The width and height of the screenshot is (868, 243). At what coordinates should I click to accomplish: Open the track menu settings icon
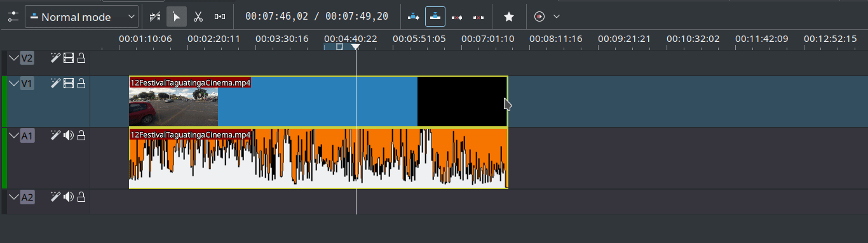[x=13, y=17]
